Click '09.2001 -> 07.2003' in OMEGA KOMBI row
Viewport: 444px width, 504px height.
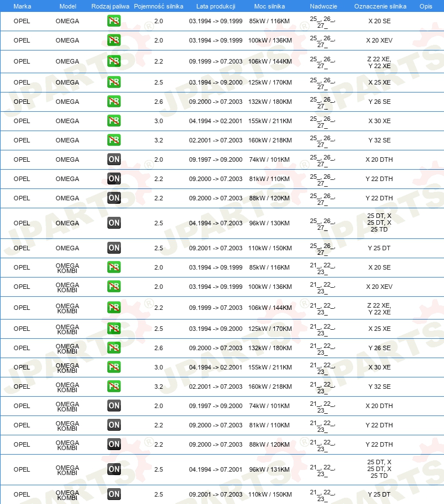[215, 494]
